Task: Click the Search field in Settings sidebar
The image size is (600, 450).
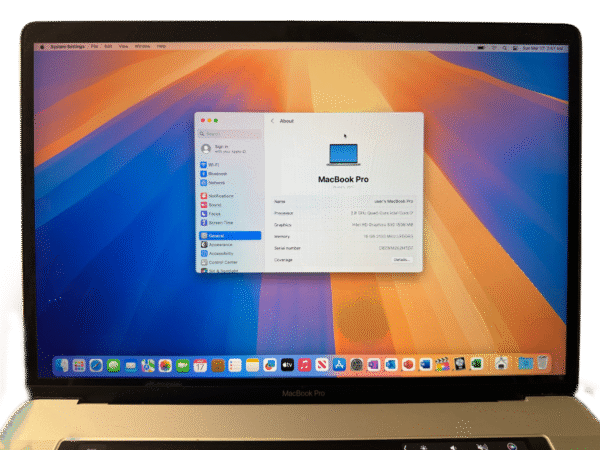Action: [230, 134]
